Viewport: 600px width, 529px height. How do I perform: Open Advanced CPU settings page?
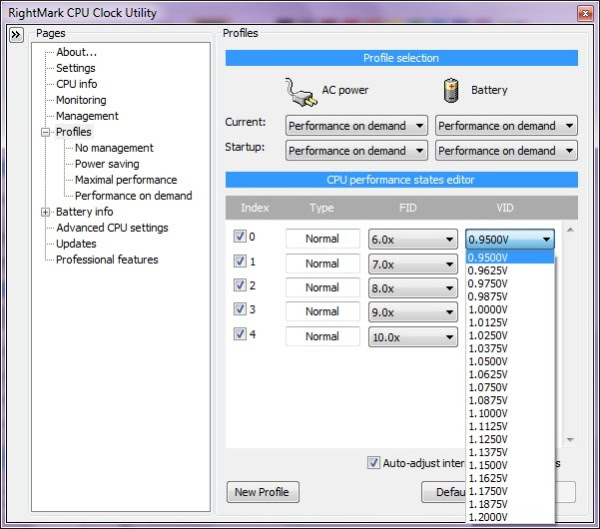(112, 228)
